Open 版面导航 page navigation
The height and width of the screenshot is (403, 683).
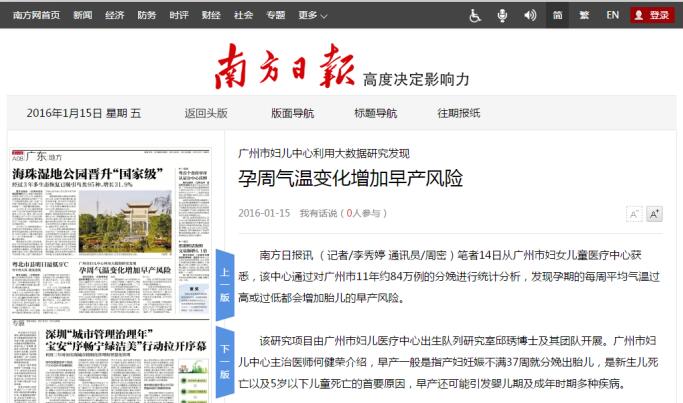point(292,113)
